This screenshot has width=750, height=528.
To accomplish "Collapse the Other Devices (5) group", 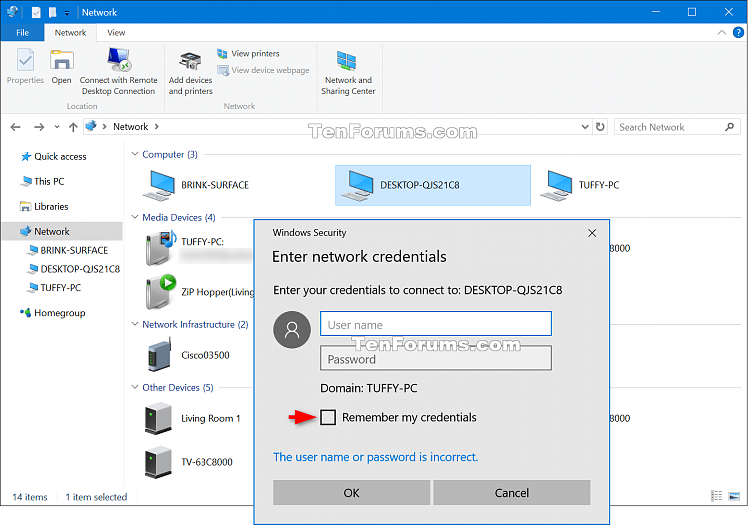I will click(135, 387).
